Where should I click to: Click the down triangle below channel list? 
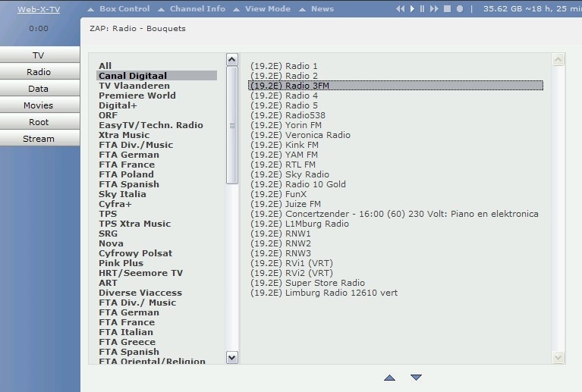tap(416, 378)
